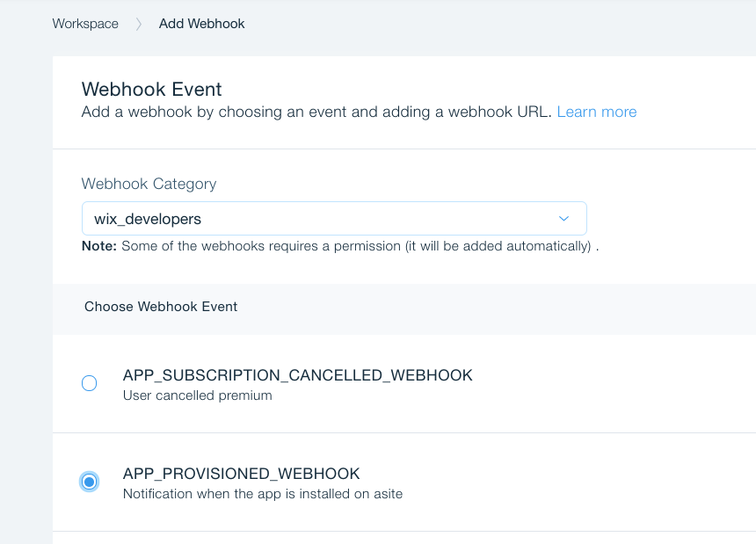
Task: Click the APP_PROVISIONED_WEBHOOK label text
Action: point(241,473)
